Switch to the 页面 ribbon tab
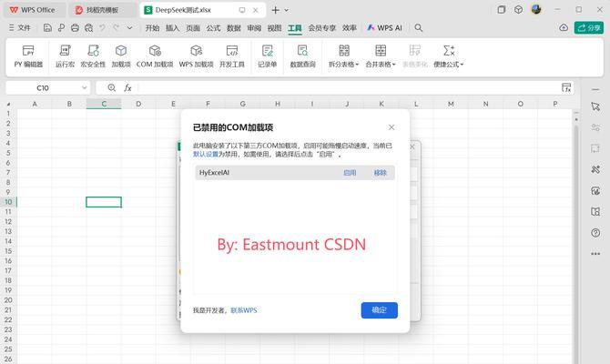Image resolution: width=610 pixels, height=364 pixels. 193,28
